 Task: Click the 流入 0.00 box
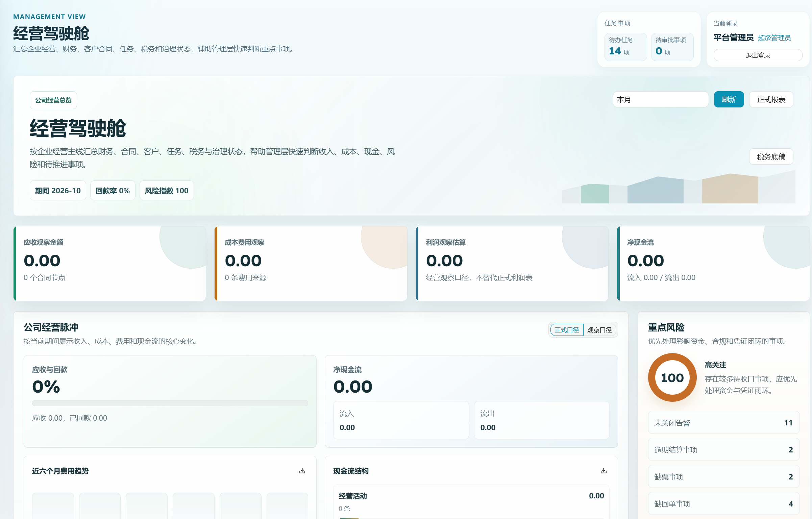401,420
